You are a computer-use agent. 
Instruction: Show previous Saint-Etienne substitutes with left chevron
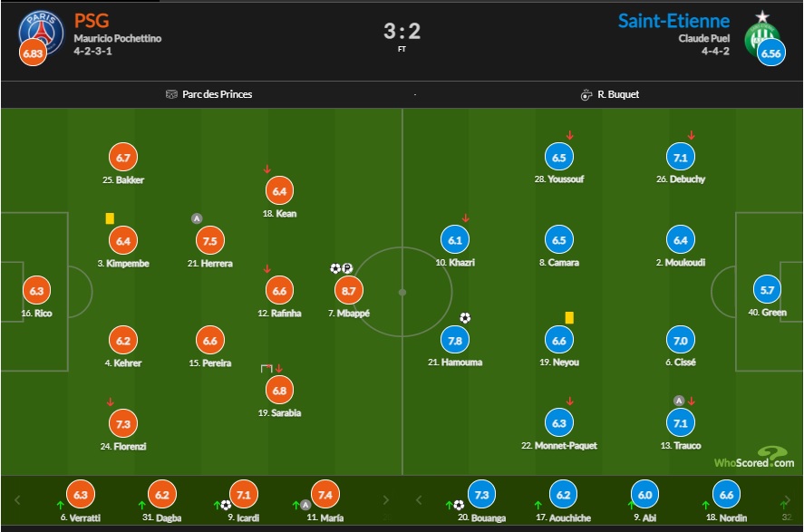click(x=419, y=499)
